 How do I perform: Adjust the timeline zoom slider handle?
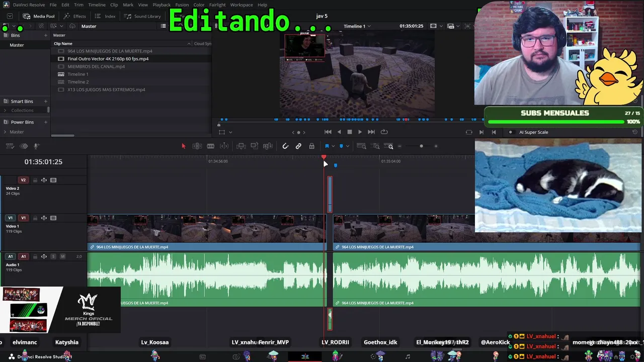421,146
